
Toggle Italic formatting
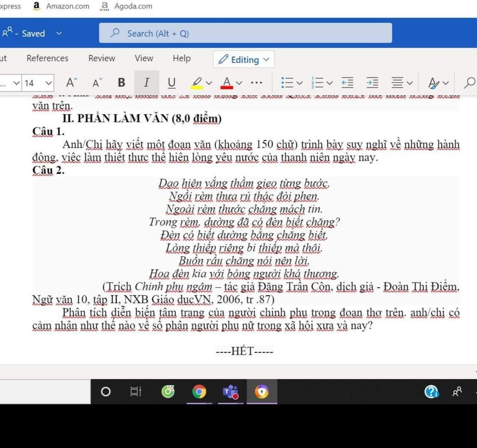[146, 82]
